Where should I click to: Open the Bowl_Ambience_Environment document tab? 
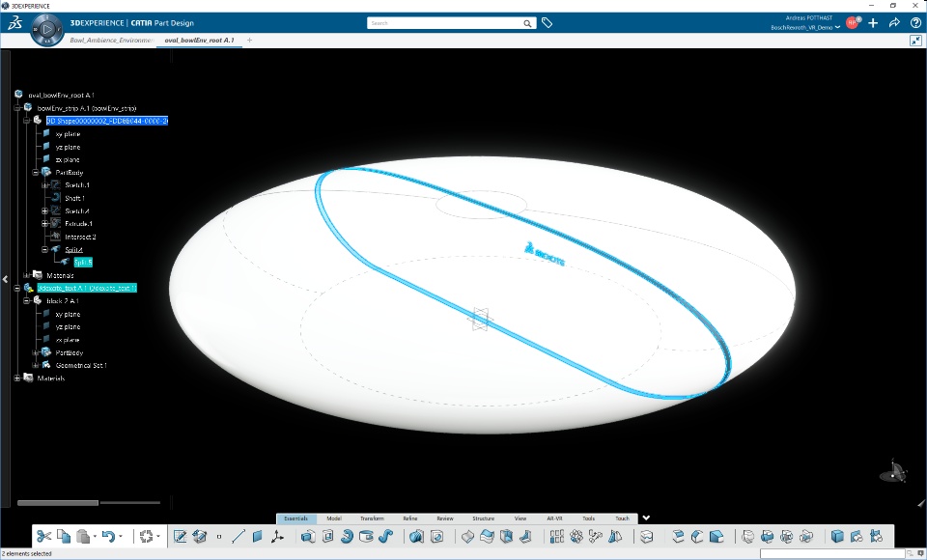pos(112,41)
